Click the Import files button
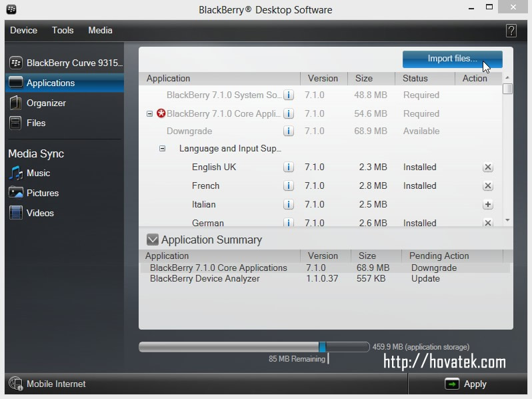This screenshot has height=399, width=532. click(x=452, y=59)
